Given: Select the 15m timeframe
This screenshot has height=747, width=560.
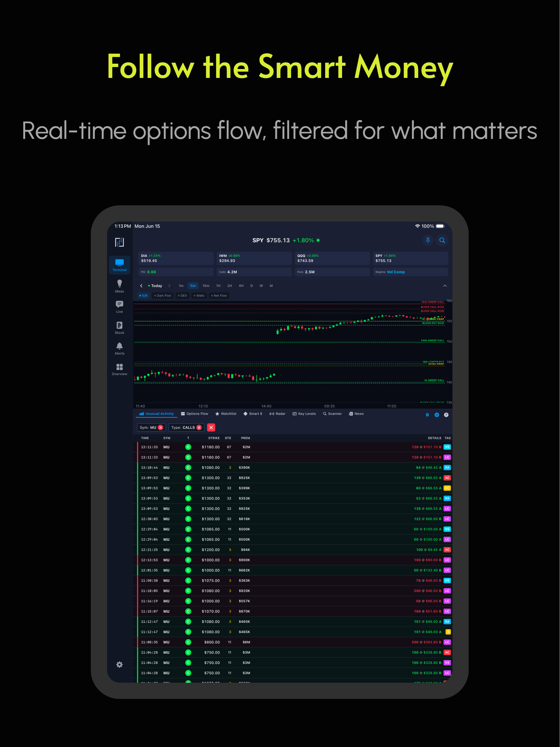Looking at the screenshot, I should pos(206,286).
